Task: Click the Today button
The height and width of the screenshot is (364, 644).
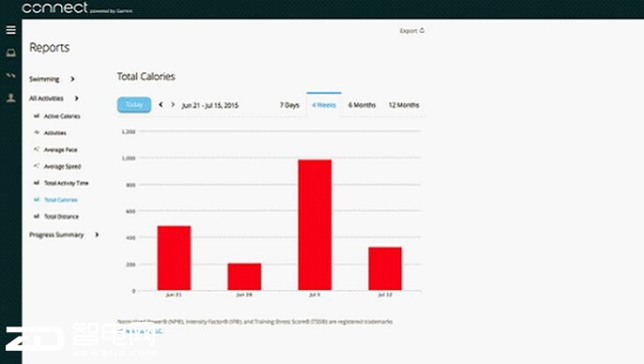Action: pos(134,105)
